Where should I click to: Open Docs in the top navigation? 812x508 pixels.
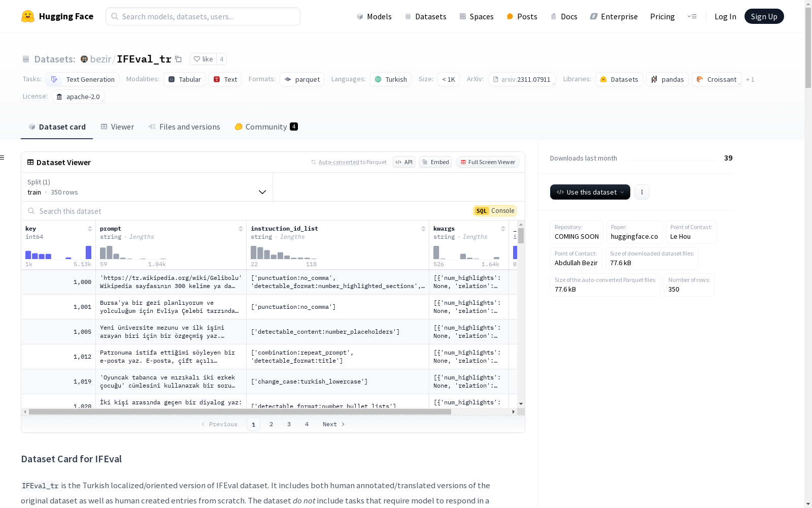click(564, 16)
